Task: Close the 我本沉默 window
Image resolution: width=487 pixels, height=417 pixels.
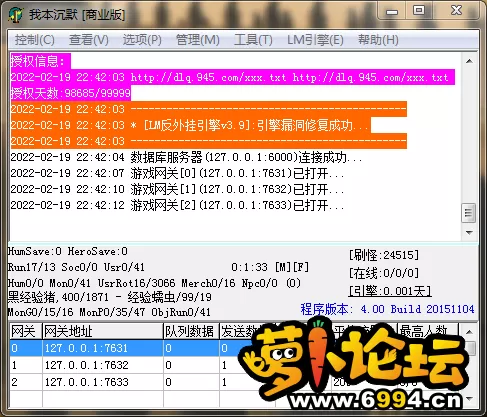Action: tap(456, 11)
